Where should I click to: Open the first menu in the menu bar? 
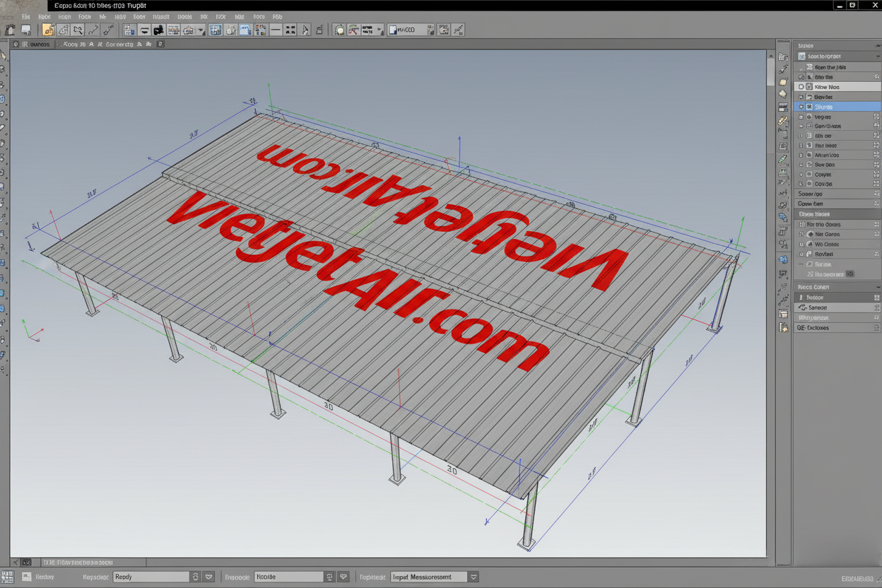pyautogui.click(x=26, y=16)
